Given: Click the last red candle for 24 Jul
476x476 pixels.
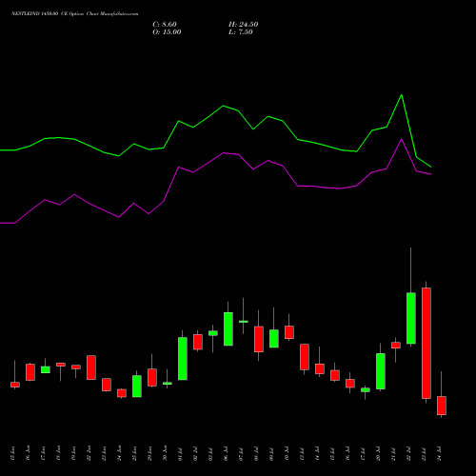Looking at the screenshot, I should tap(442, 406).
